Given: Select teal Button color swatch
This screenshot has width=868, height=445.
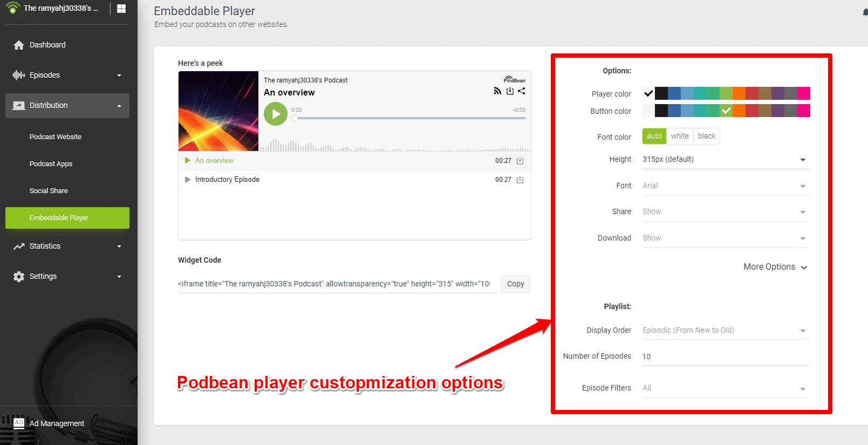Looking at the screenshot, I should [700, 111].
